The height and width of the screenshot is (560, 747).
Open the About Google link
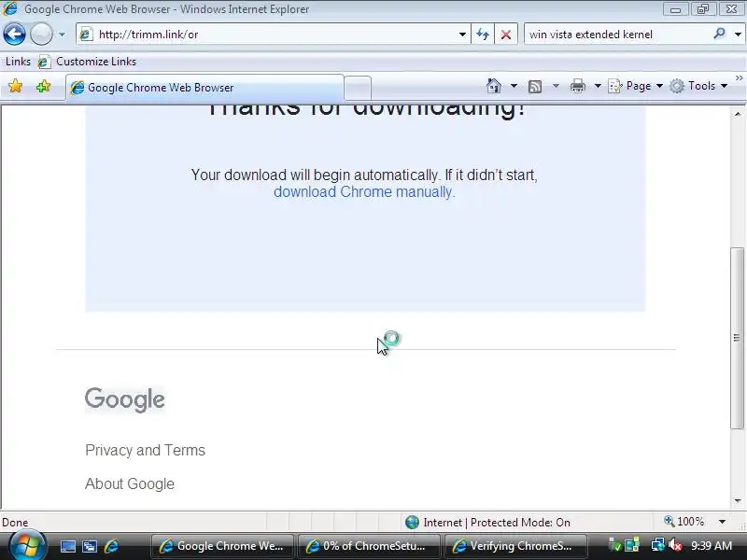pyautogui.click(x=130, y=483)
